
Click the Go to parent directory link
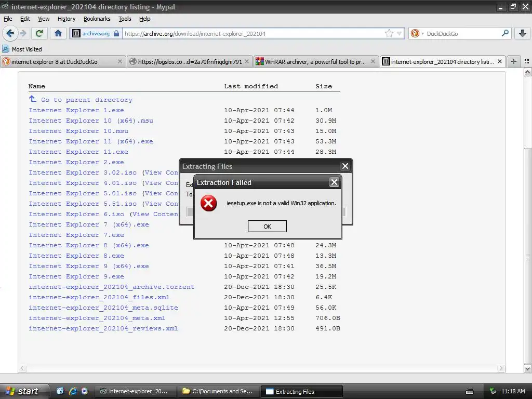[x=87, y=100]
